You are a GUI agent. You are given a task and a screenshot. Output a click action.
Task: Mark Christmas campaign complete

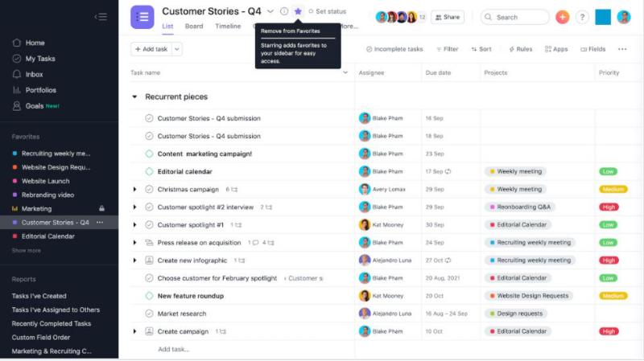[149, 190]
